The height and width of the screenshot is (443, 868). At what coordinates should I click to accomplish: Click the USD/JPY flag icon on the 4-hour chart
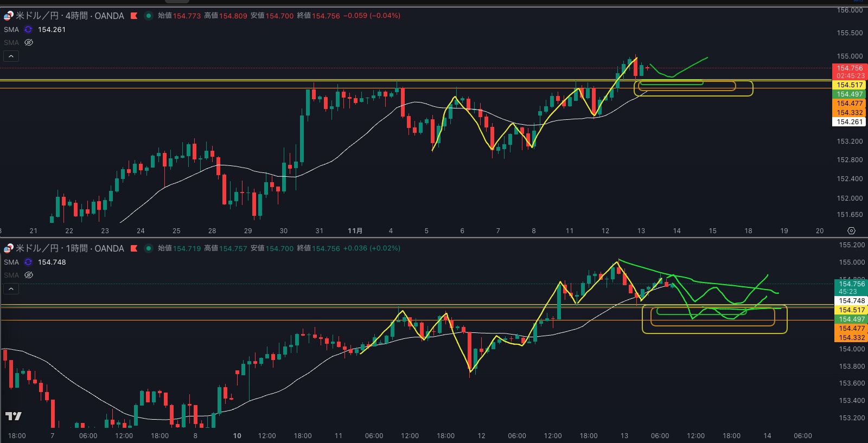[x=8, y=16]
